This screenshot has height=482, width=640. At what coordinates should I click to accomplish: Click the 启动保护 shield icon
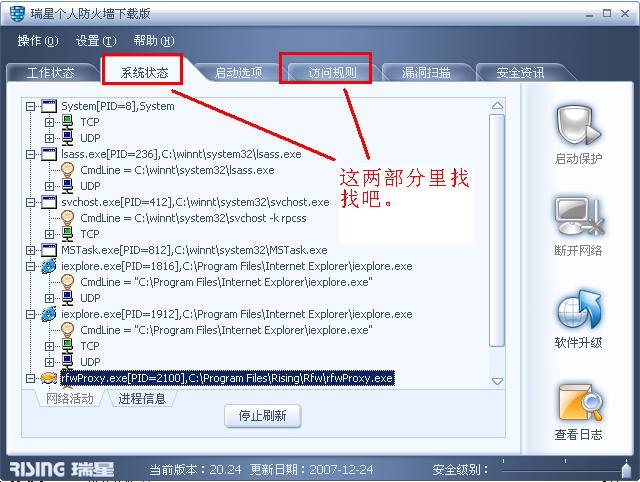tap(578, 124)
